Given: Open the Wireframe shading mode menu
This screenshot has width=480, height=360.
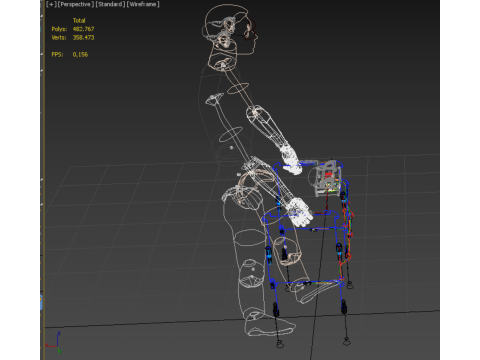Looking at the screenshot, I should pos(143,4).
